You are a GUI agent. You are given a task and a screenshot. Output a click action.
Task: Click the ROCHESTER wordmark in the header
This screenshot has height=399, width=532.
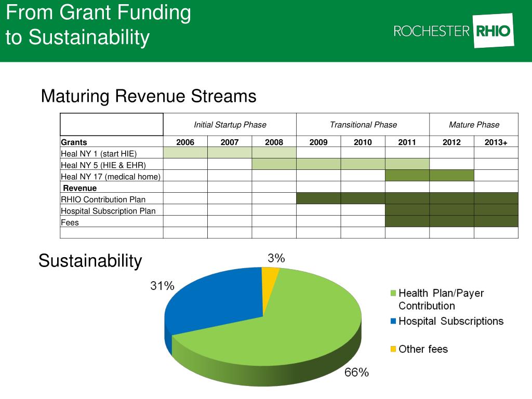point(431,31)
